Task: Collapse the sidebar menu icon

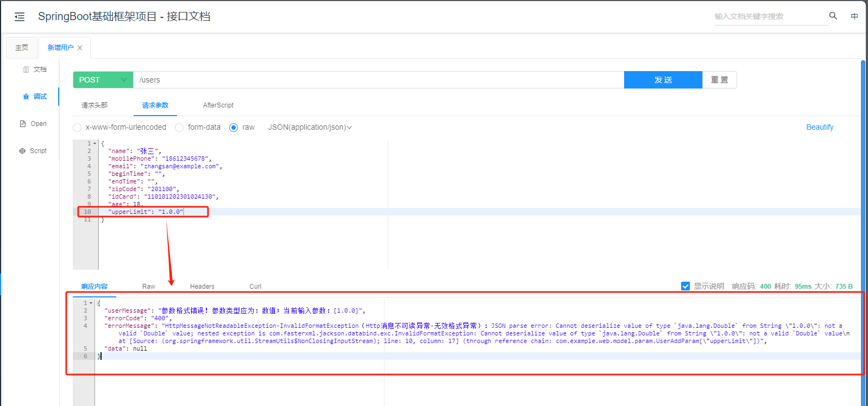Action: (x=20, y=17)
